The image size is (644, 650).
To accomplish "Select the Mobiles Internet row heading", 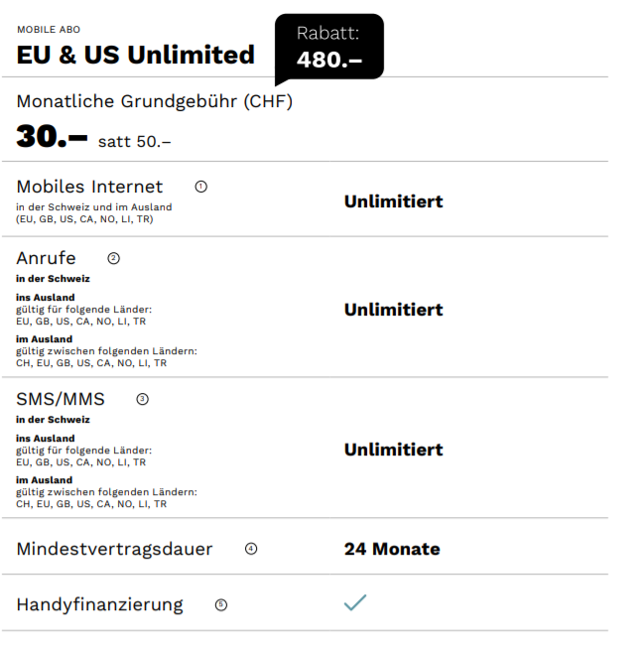I will (x=89, y=187).
